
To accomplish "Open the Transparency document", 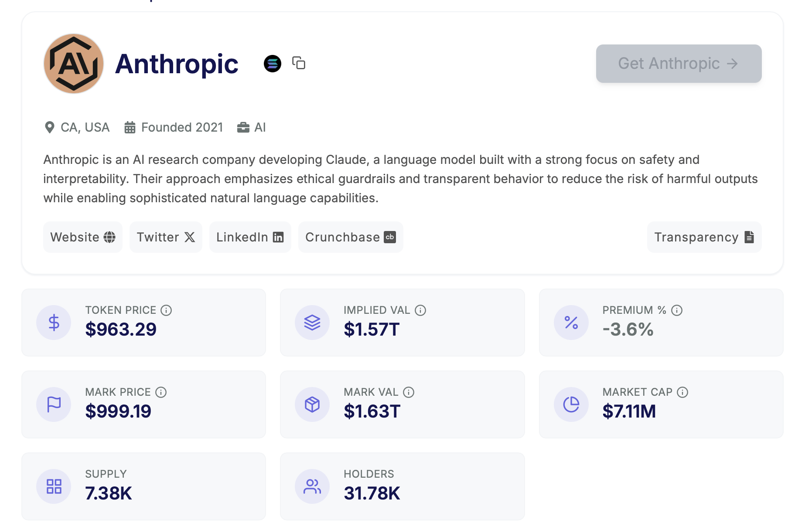I will [x=704, y=237].
